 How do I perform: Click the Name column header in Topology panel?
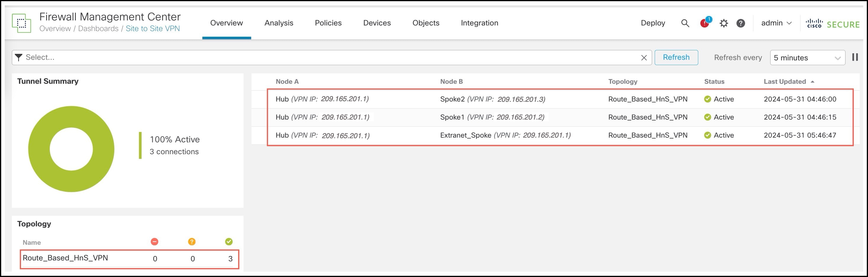[x=32, y=242]
